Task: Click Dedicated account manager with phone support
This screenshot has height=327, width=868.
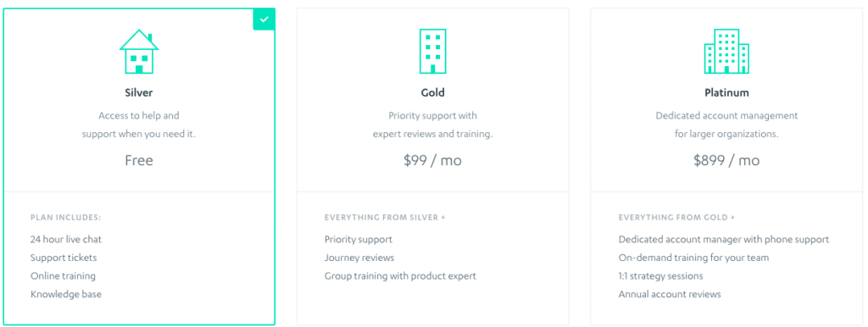Action: pyautogui.click(x=724, y=240)
